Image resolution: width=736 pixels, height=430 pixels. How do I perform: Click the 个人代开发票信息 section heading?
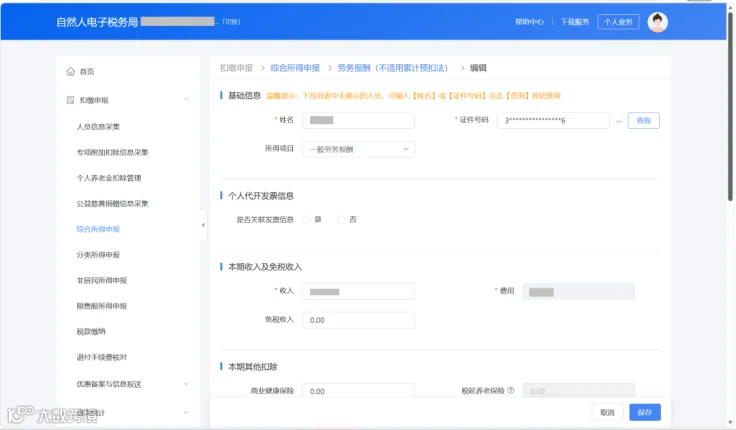click(261, 196)
